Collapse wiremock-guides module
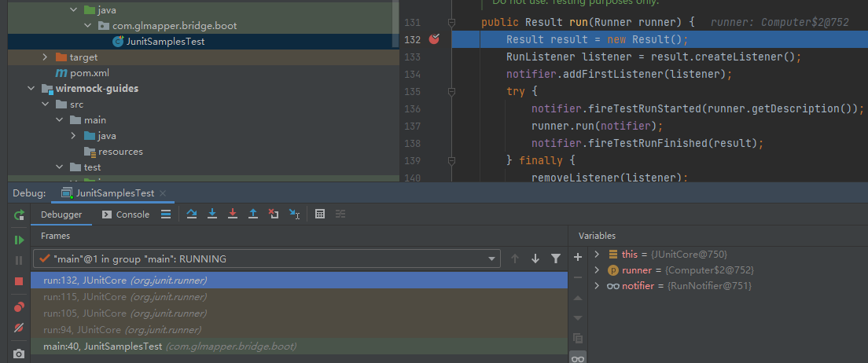Image resolution: width=868 pixels, height=363 pixels. click(31, 89)
